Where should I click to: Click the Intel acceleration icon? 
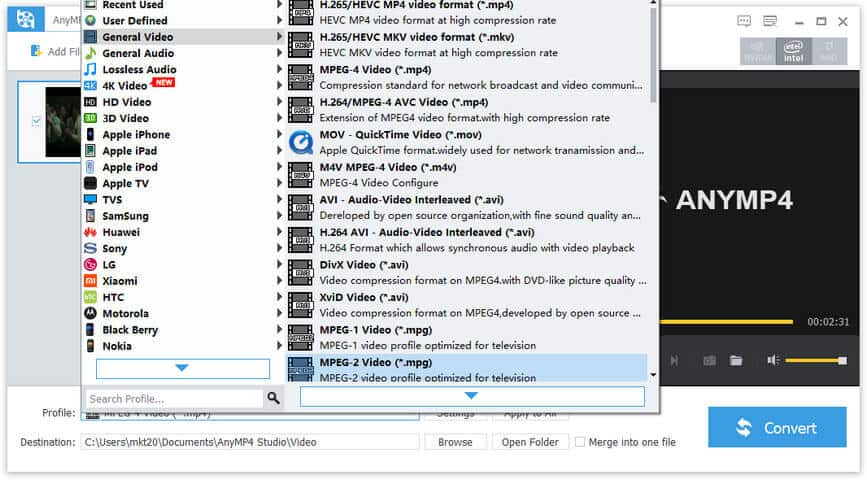coord(793,51)
